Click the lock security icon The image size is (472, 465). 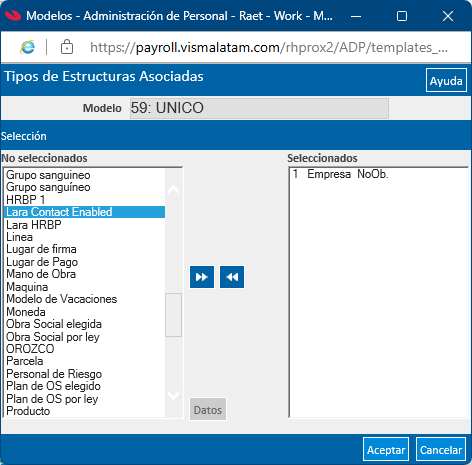tap(67, 47)
